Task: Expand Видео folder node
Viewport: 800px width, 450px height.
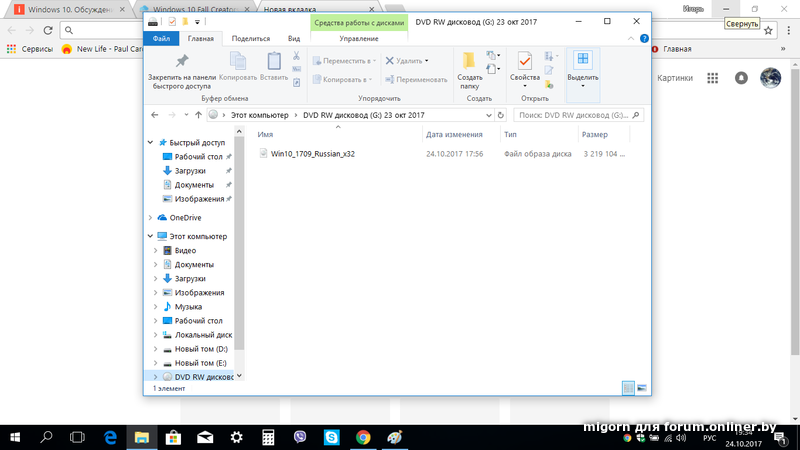Action: [x=156, y=251]
